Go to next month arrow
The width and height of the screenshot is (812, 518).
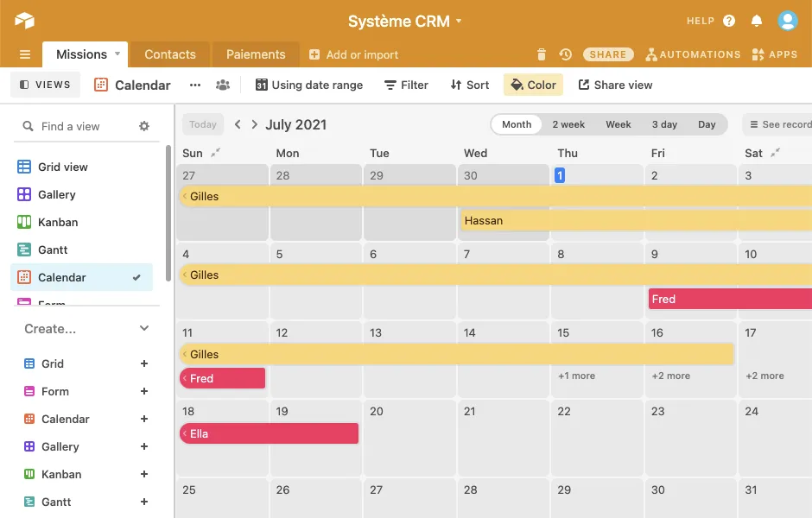(254, 124)
